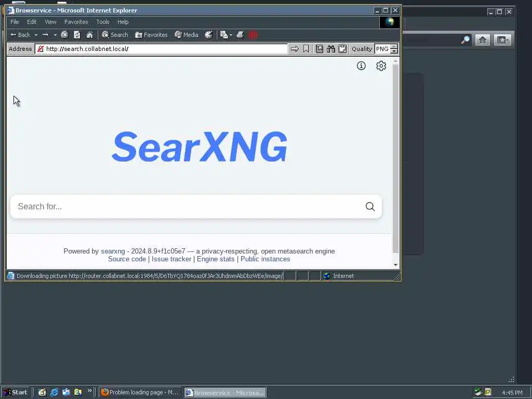Open the Favorites menu

point(76,22)
